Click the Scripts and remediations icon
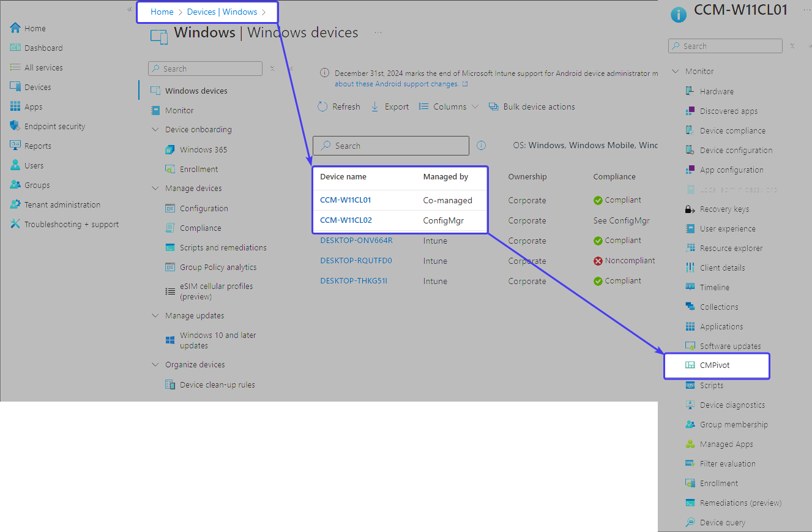The width and height of the screenshot is (812, 532). (x=170, y=247)
